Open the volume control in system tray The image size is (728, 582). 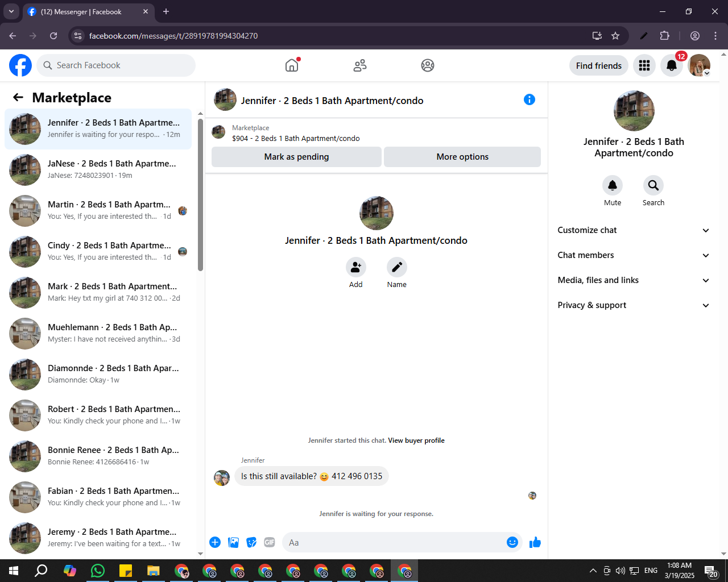pyautogui.click(x=620, y=571)
